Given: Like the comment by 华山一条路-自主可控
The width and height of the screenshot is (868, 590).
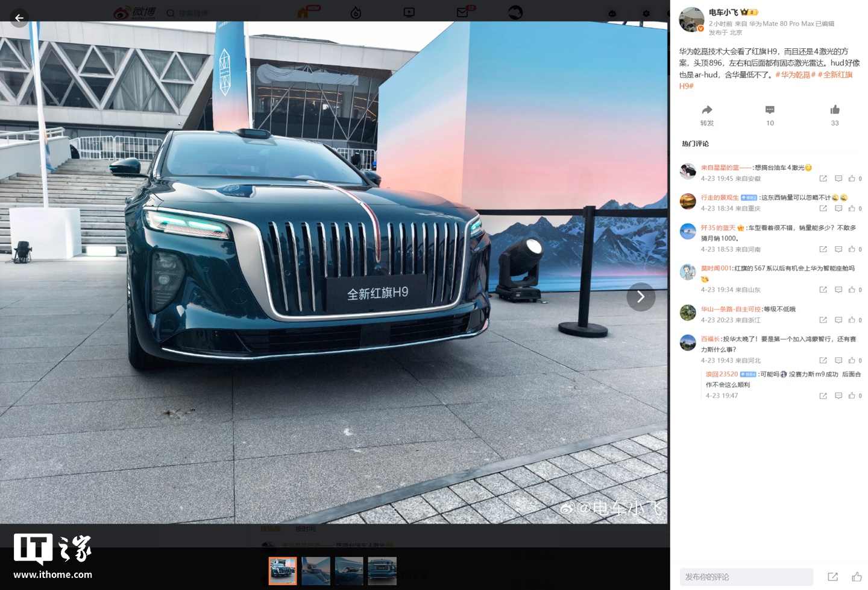Looking at the screenshot, I should (x=852, y=320).
